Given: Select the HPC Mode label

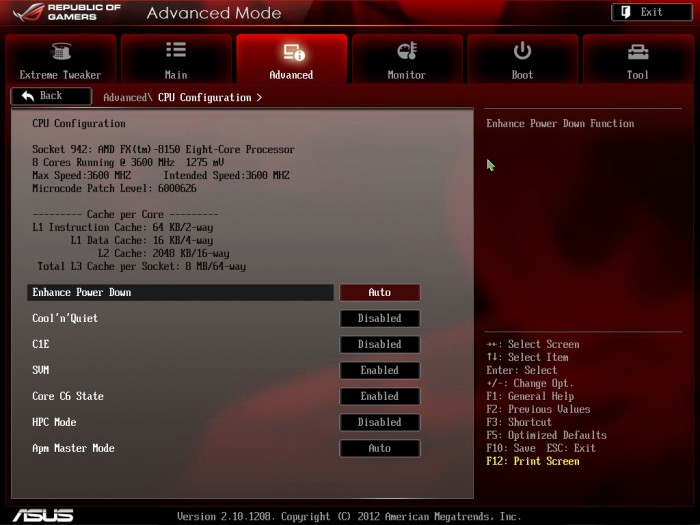Looking at the screenshot, I should [54, 422].
